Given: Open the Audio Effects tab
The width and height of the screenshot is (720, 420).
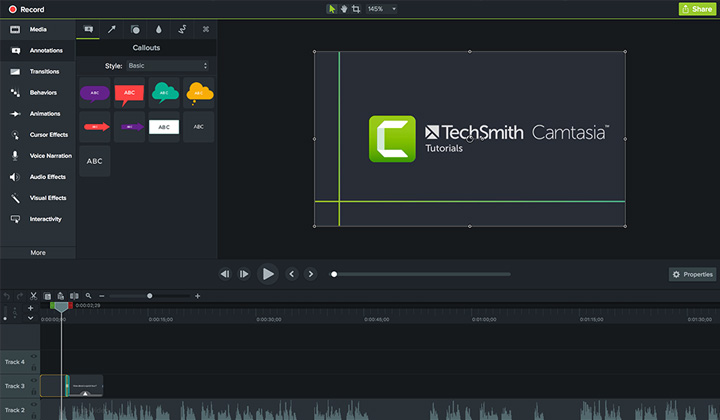Looking at the screenshot, I should tap(38, 177).
